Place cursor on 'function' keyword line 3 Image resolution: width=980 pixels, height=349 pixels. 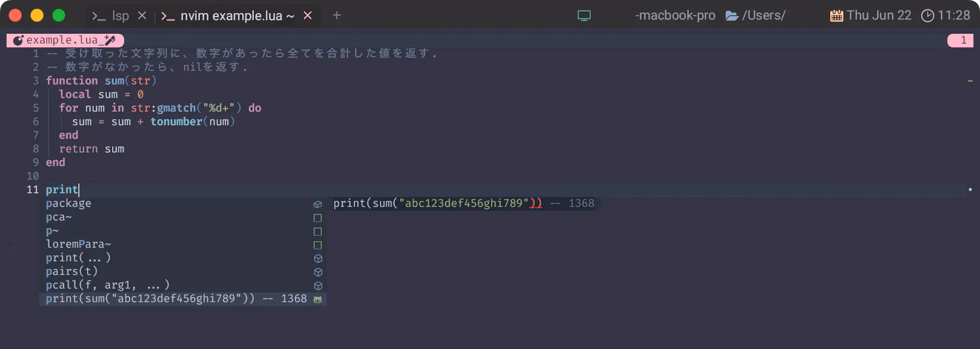72,81
